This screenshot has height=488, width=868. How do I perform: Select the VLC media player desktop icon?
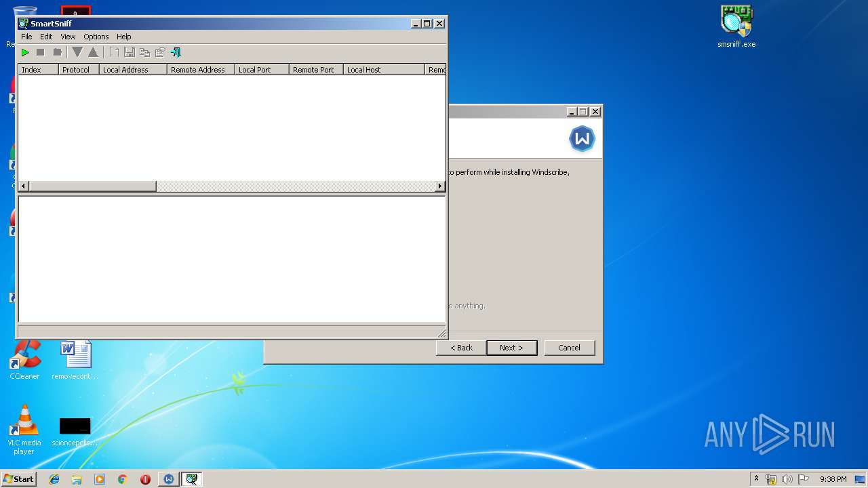click(24, 430)
